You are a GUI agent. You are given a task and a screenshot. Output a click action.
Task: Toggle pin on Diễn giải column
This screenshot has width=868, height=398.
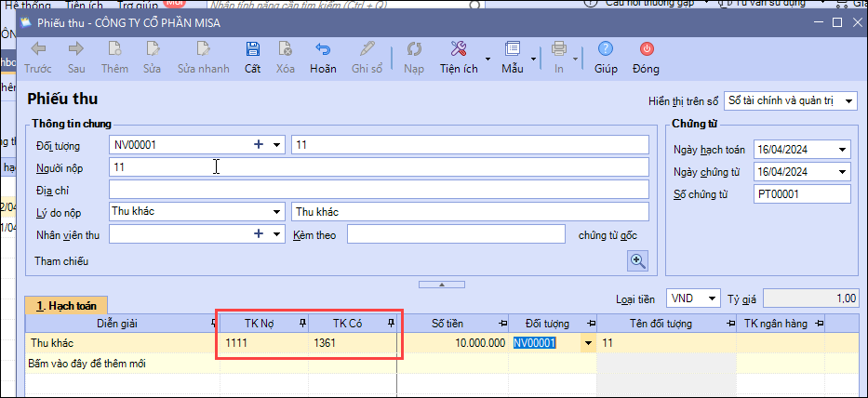tap(213, 323)
